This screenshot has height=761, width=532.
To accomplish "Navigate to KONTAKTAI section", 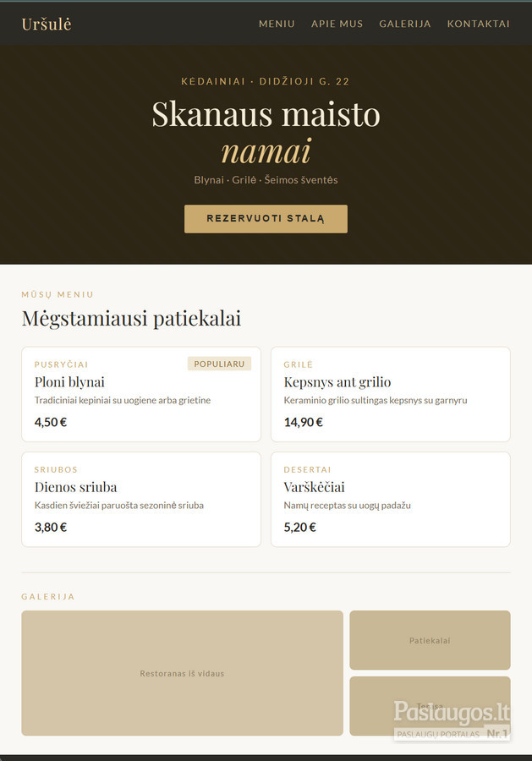I will point(478,24).
